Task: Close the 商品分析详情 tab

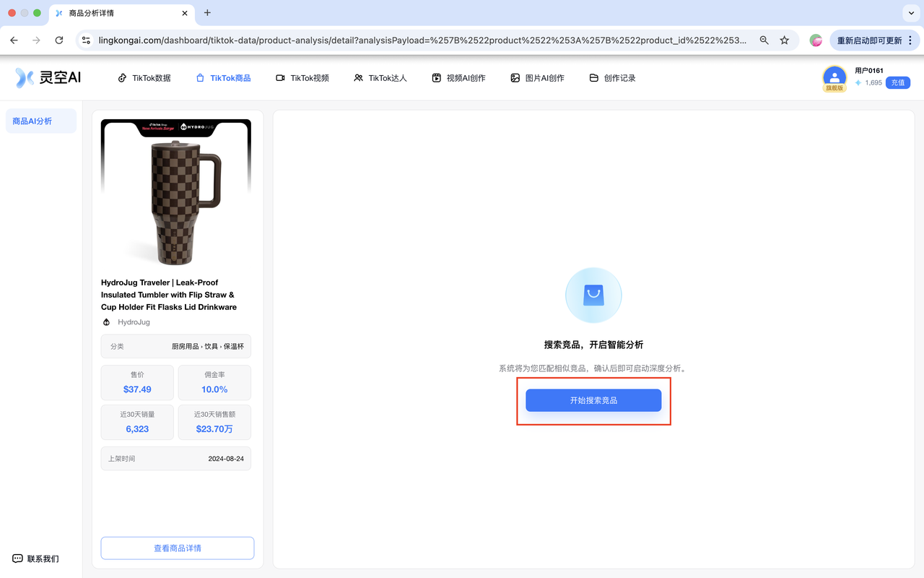Action: pyautogui.click(x=185, y=13)
